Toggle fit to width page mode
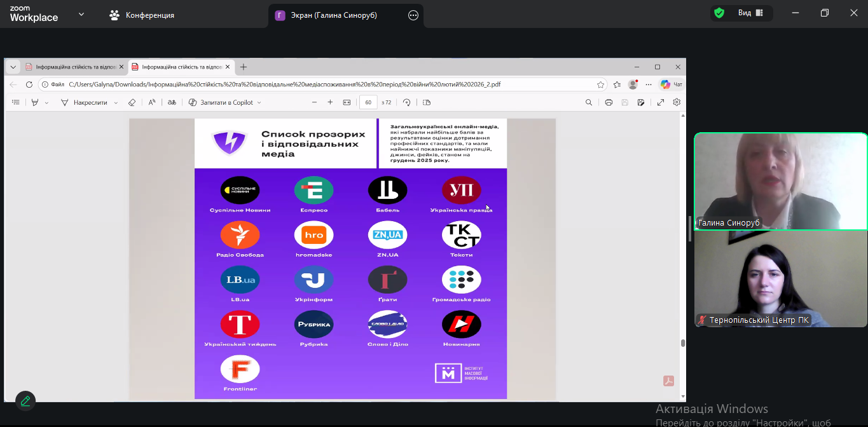The width and height of the screenshot is (868, 427). click(x=347, y=102)
